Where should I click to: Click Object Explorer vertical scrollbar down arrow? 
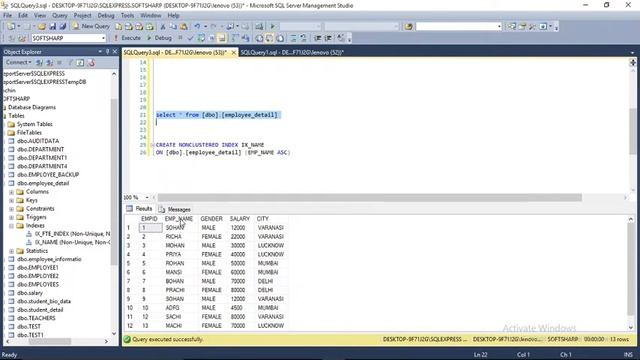pyautogui.click(x=114, y=334)
